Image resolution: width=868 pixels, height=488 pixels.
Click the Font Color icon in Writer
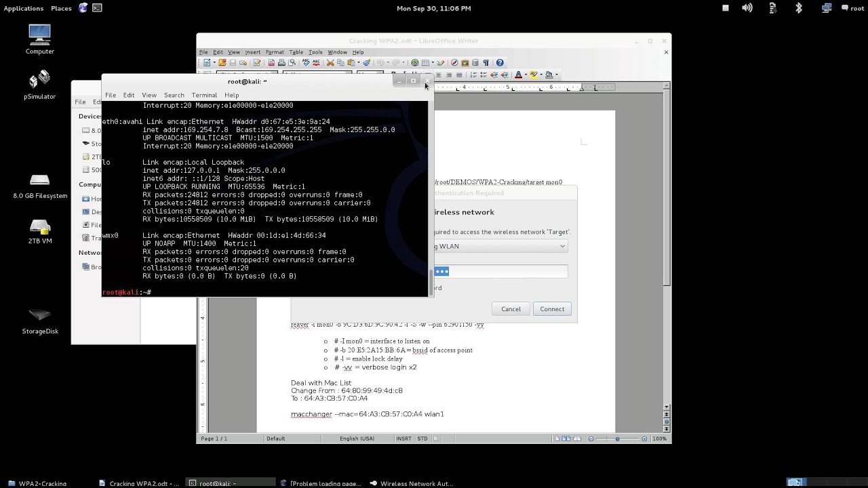point(519,75)
